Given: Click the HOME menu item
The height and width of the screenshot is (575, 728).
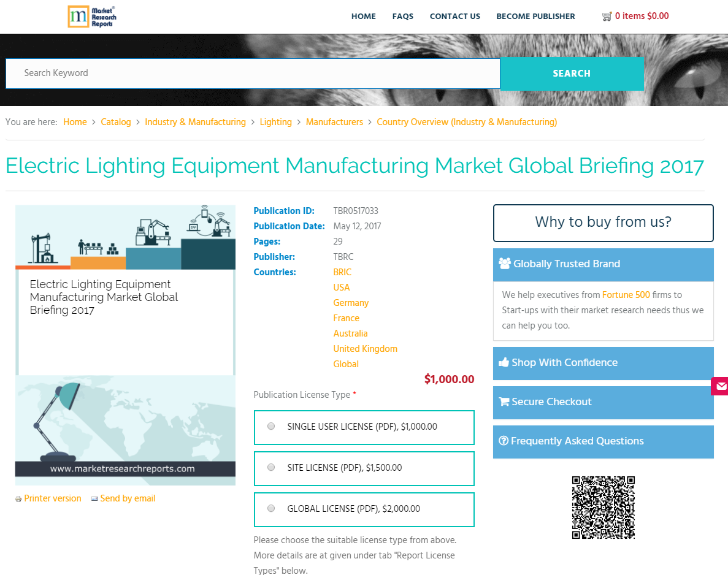Looking at the screenshot, I should [363, 17].
